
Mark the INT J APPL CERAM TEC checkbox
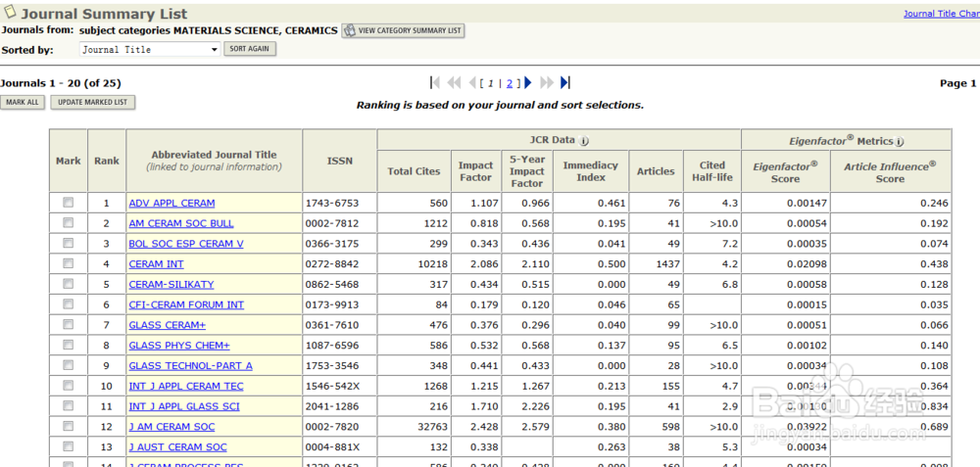click(x=69, y=385)
